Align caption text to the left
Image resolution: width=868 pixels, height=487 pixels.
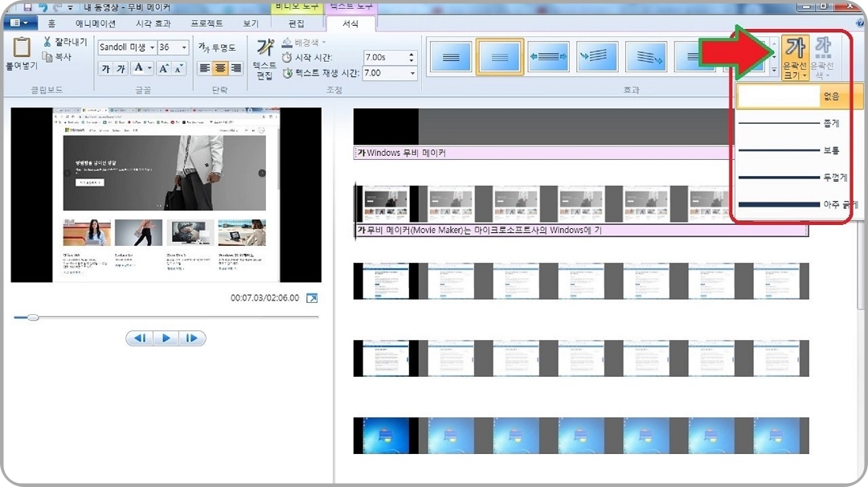tap(205, 68)
